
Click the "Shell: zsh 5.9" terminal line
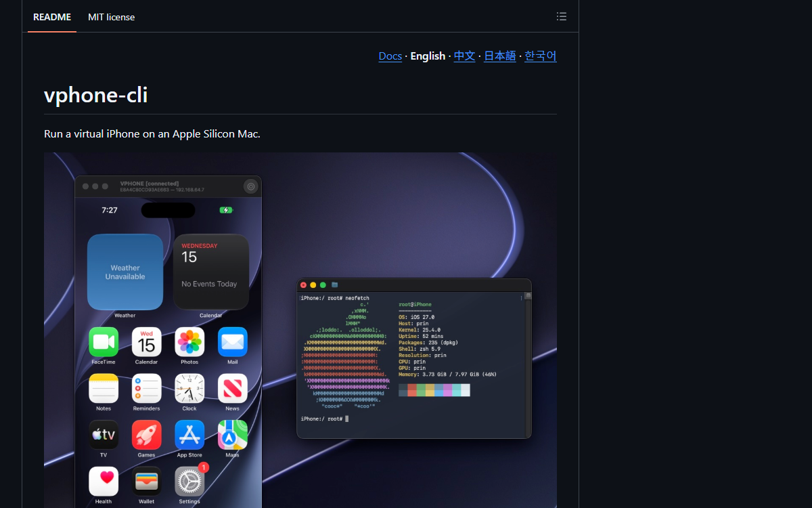coord(420,349)
